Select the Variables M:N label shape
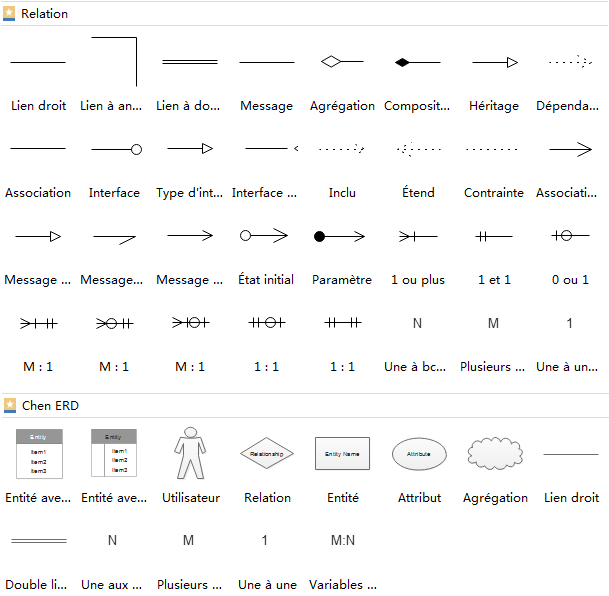The height and width of the screenshot is (596, 609). point(343,540)
